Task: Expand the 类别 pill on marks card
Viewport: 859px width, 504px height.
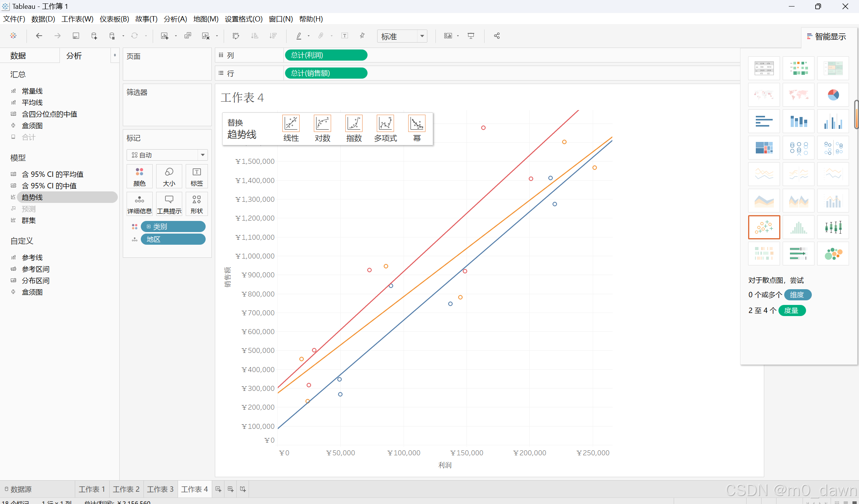Action: point(149,227)
